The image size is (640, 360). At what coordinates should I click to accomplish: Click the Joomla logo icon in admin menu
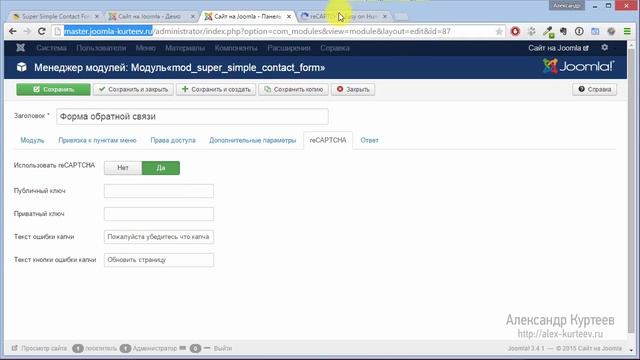[20, 48]
